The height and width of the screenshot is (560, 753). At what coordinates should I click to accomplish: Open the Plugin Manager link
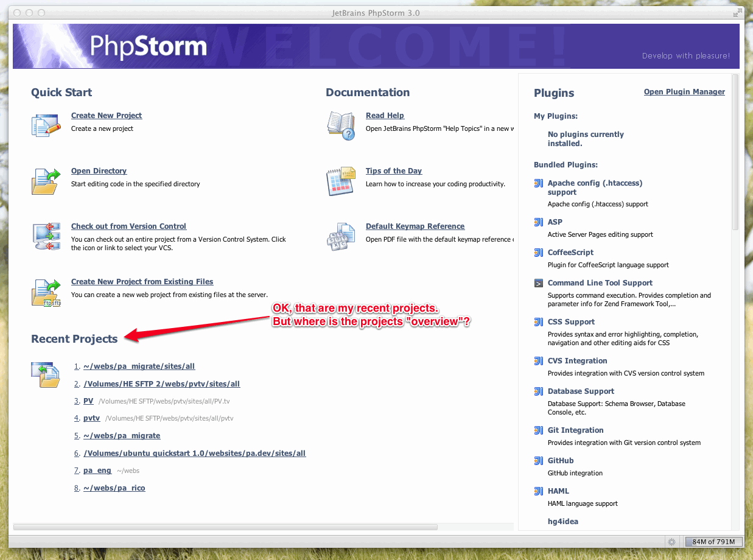point(684,92)
